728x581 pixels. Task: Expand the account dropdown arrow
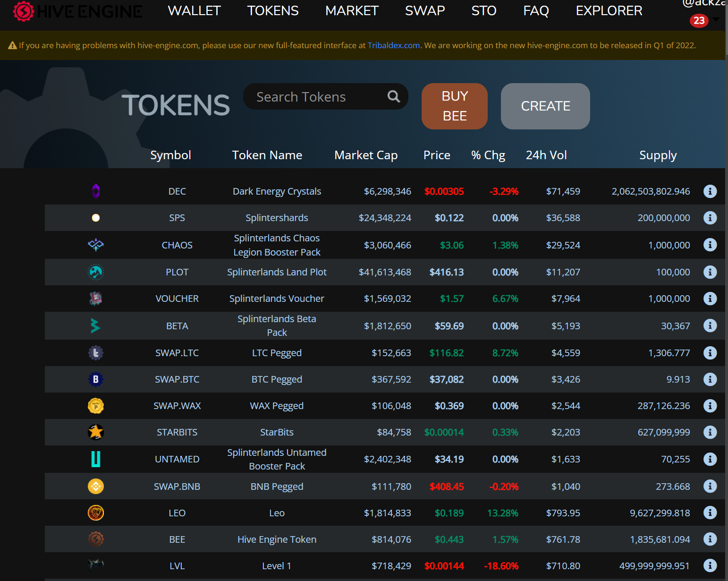(x=716, y=19)
